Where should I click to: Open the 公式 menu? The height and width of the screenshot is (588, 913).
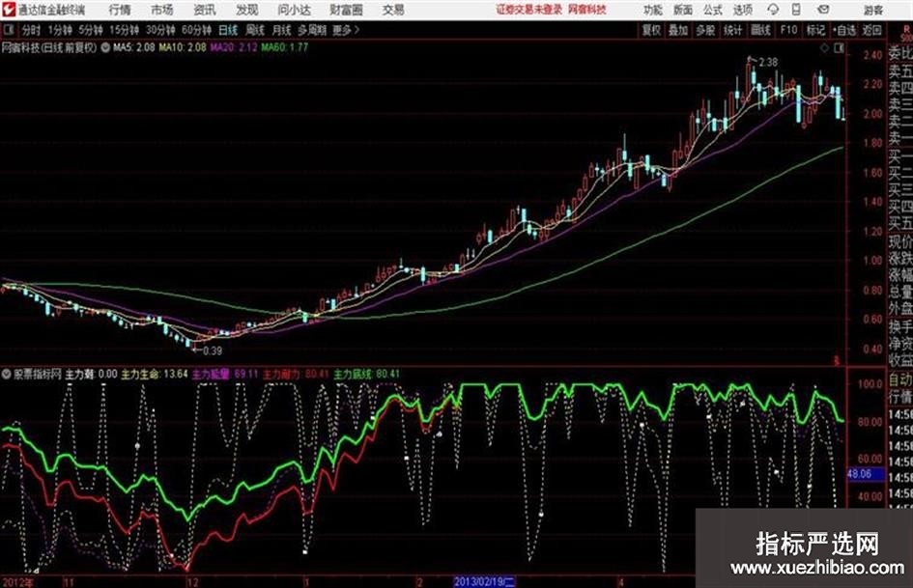click(713, 10)
